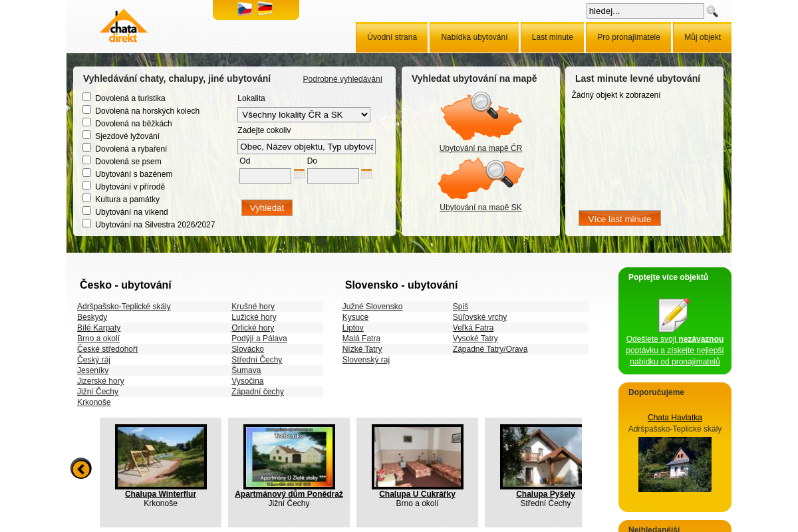The image size is (798, 532).
Task: Tick the Dovolená se psem checkbox
Action: [x=87, y=160]
